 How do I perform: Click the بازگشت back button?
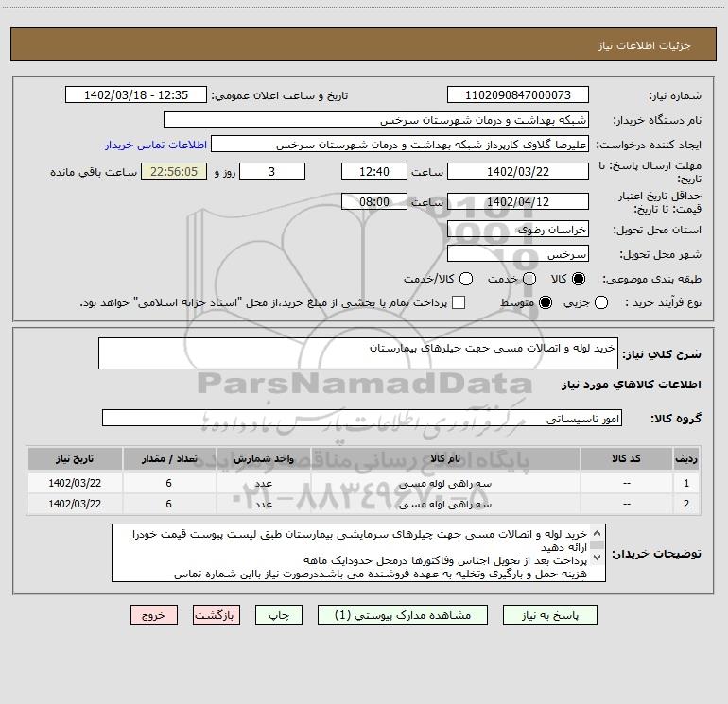coord(217,615)
